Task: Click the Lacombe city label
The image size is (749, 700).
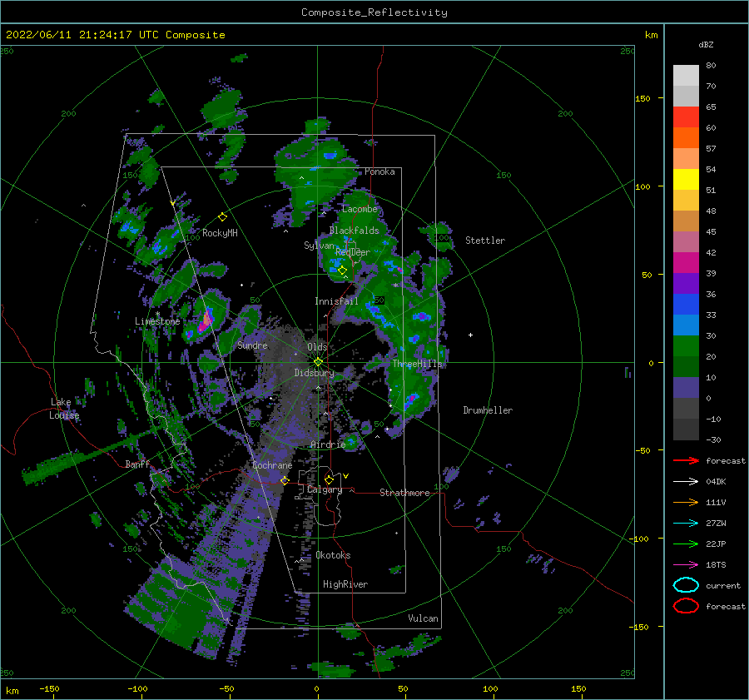Action: (x=360, y=209)
